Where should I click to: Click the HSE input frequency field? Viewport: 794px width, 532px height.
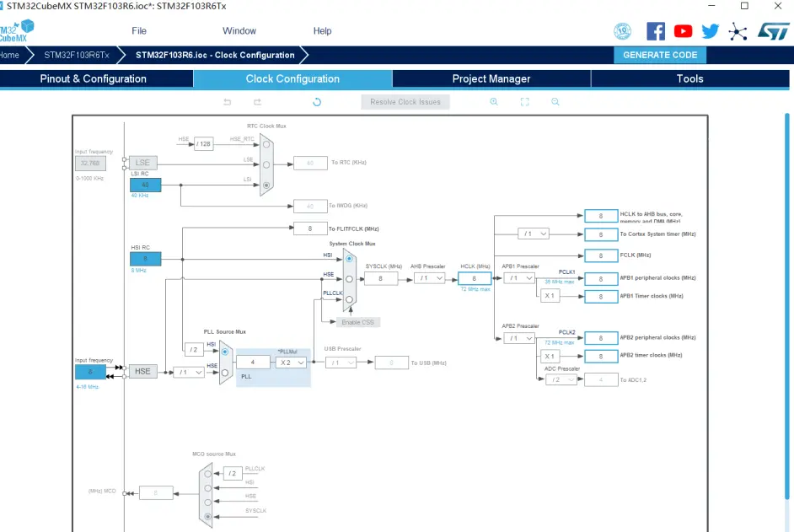[91, 372]
